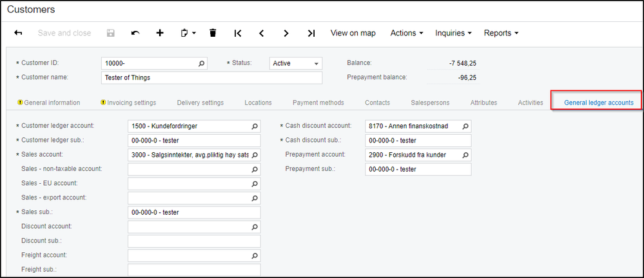Open the Payment methods tab
This screenshot has height=278, width=644.
point(318,103)
